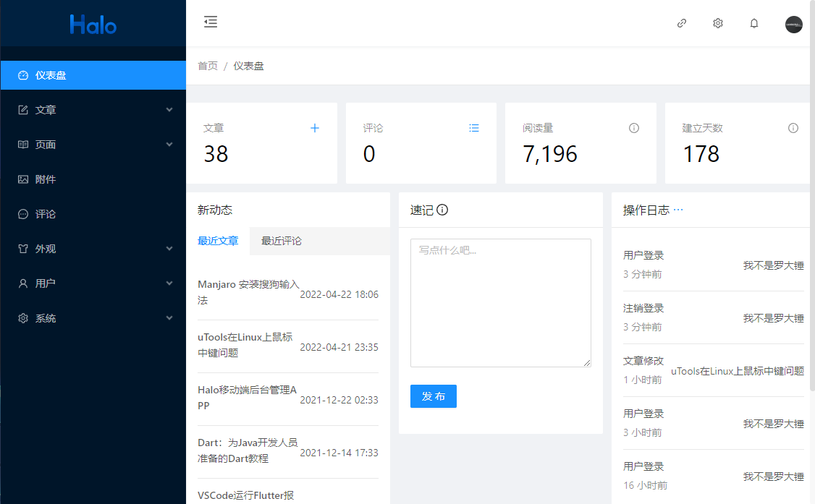
Task: Open the settings gear icon in header
Action: [718, 23]
